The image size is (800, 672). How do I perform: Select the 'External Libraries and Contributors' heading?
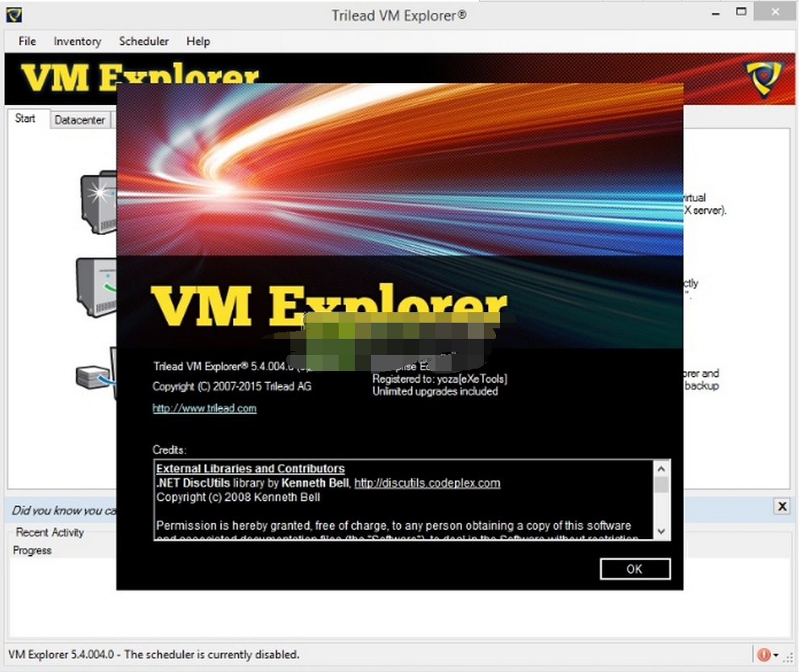point(250,469)
